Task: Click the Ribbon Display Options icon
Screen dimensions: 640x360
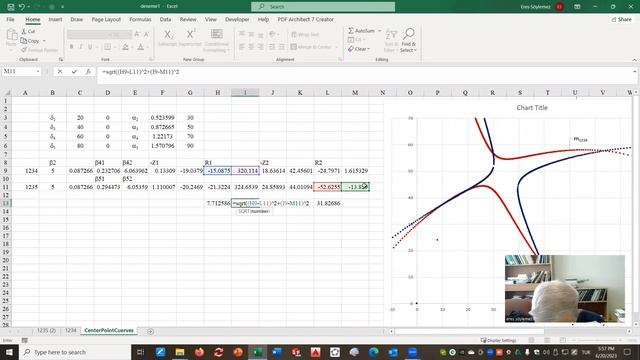Action: click(577, 7)
